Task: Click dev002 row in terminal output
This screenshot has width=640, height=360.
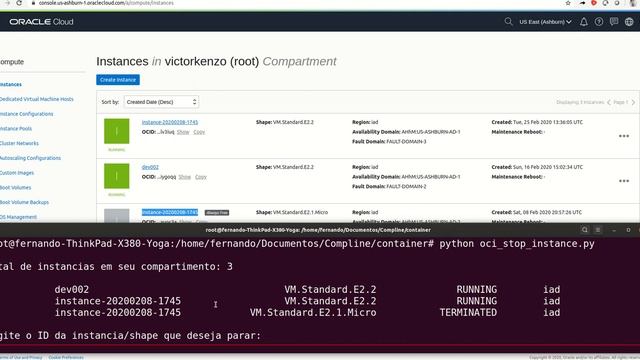Action: pyautogui.click(x=307, y=289)
